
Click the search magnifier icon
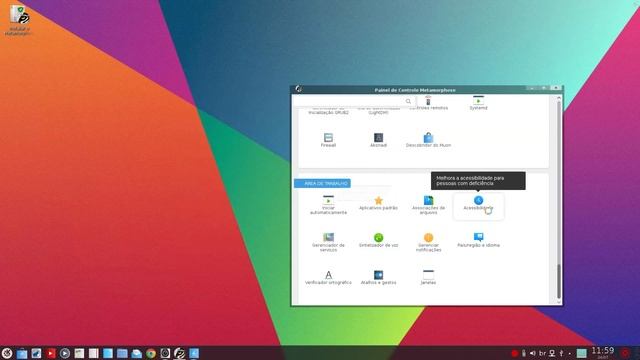click(x=408, y=101)
